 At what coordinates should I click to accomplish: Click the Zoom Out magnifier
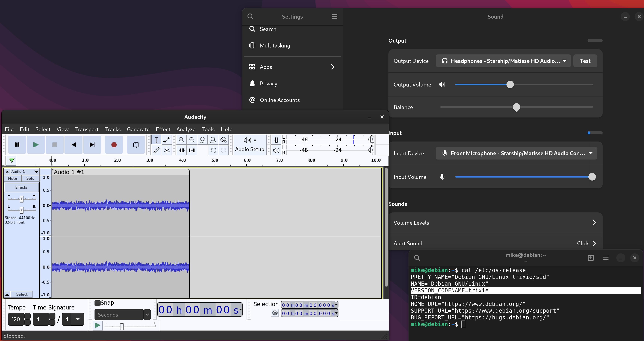192,140
